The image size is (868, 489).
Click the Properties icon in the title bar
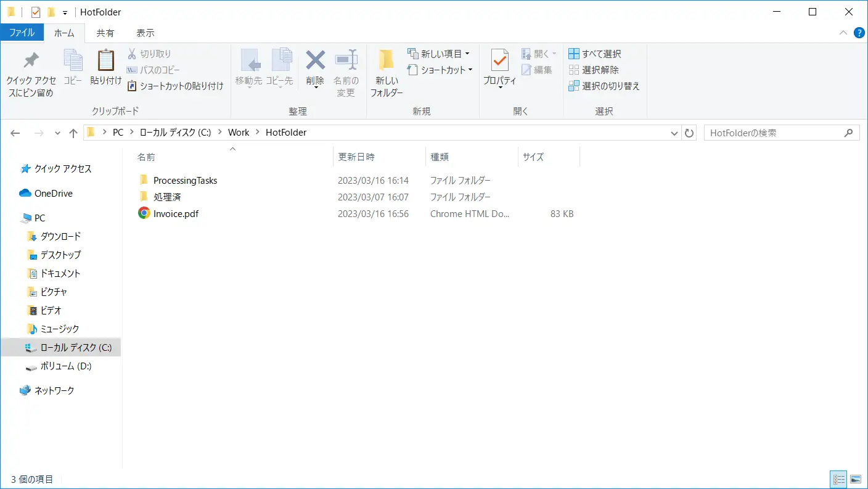[x=36, y=12]
